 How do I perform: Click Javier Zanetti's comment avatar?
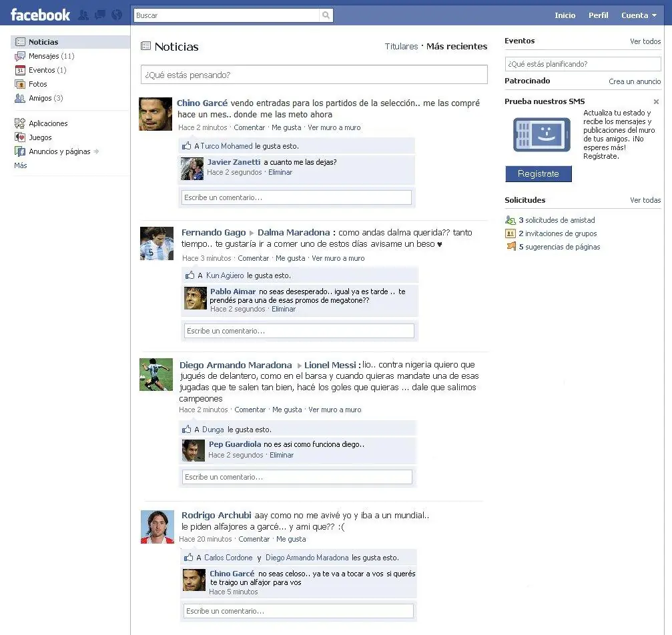[x=192, y=169]
